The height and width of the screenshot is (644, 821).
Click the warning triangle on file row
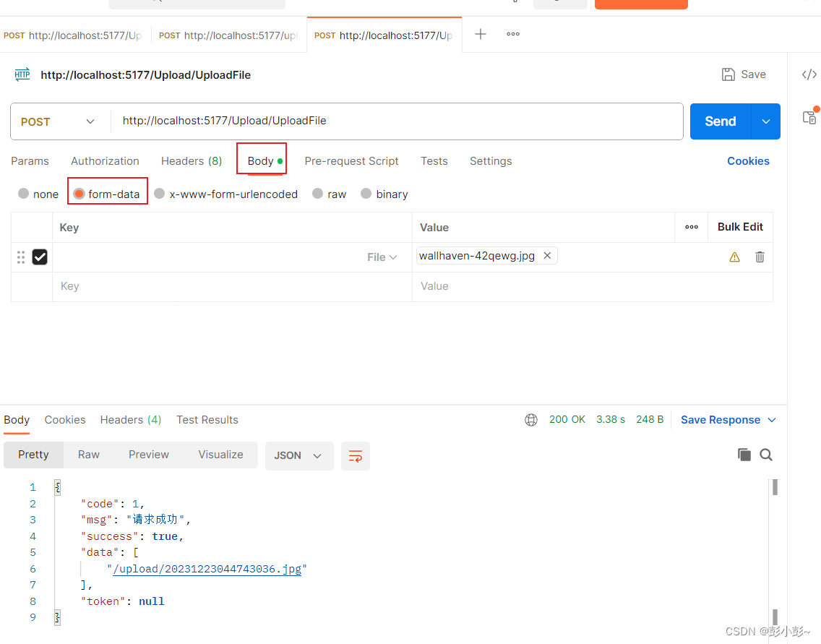(x=734, y=257)
